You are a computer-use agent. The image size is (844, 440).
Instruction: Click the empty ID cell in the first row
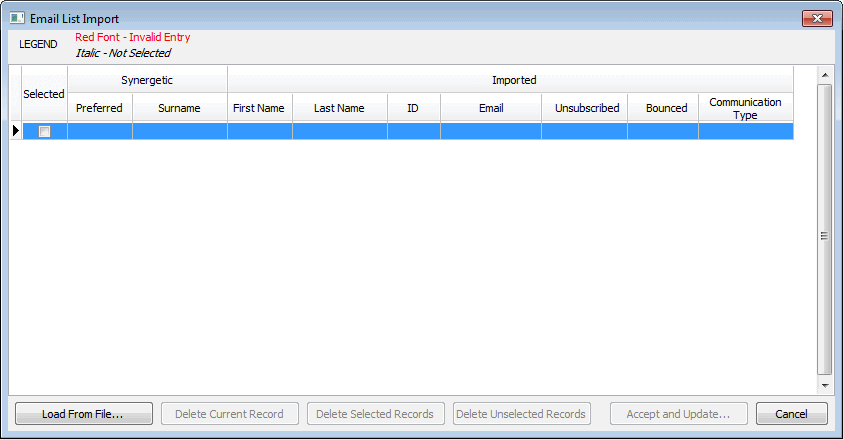pos(414,131)
